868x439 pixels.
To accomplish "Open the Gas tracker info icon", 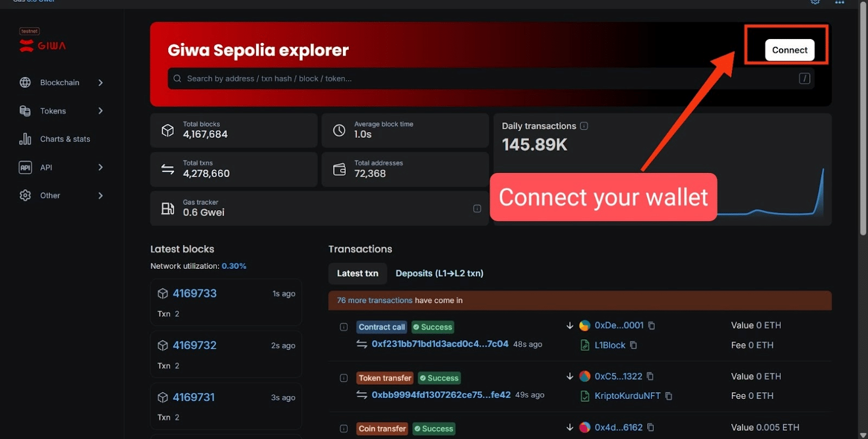I will pyautogui.click(x=477, y=209).
